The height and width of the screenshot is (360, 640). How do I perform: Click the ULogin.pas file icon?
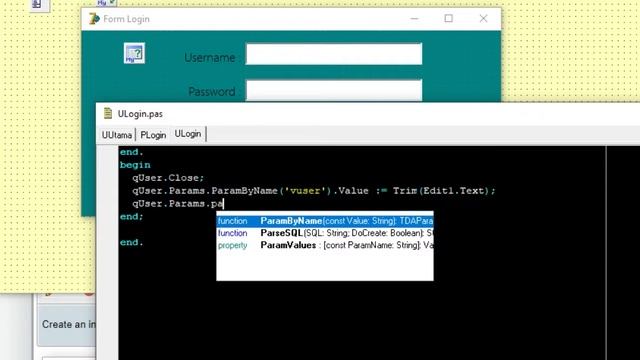point(108,113)
